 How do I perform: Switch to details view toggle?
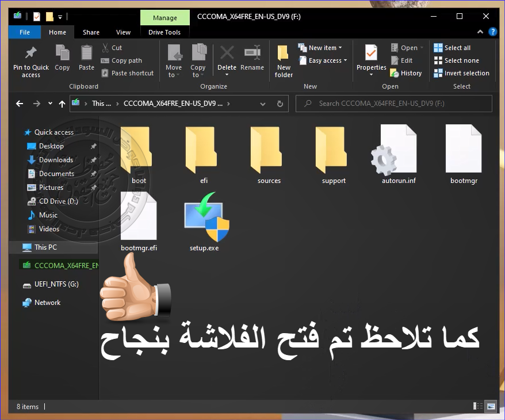(x=477, y=407)
